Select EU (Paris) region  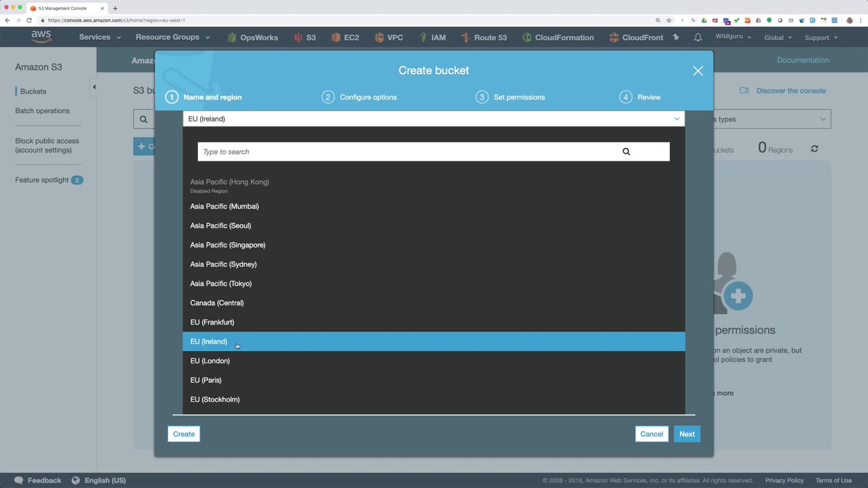433,380
